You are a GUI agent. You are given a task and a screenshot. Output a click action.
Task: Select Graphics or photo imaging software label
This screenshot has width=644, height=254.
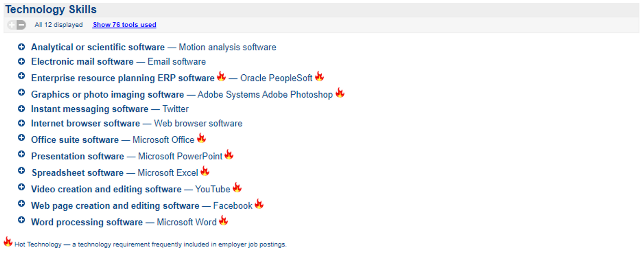click(108, 95)
